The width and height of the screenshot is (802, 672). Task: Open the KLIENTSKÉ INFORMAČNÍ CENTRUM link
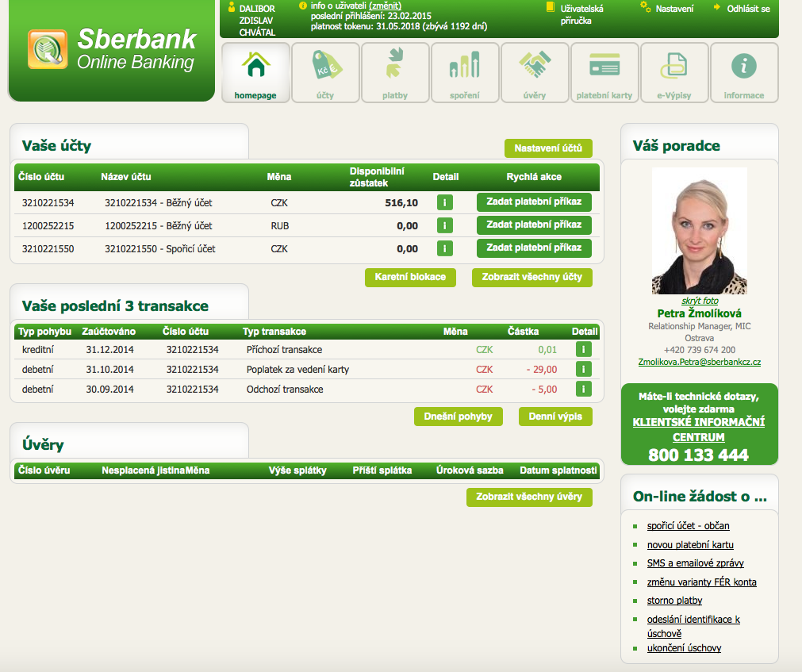click(699, 429)
